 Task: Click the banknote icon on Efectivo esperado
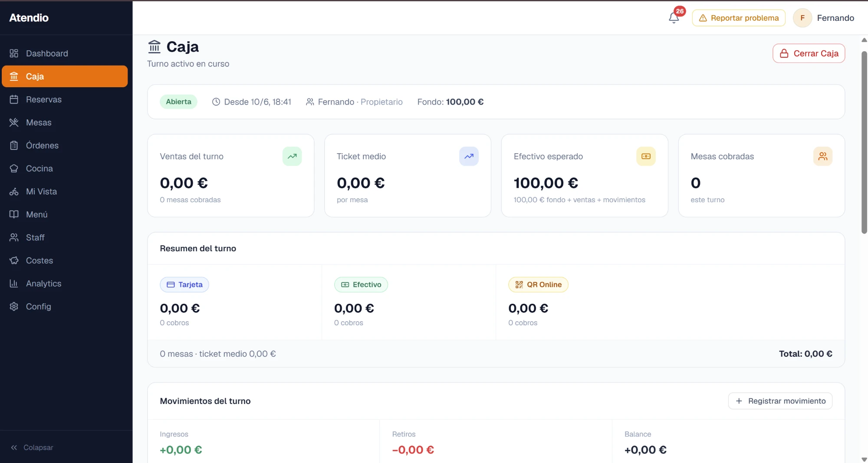(x=646, y=156)
